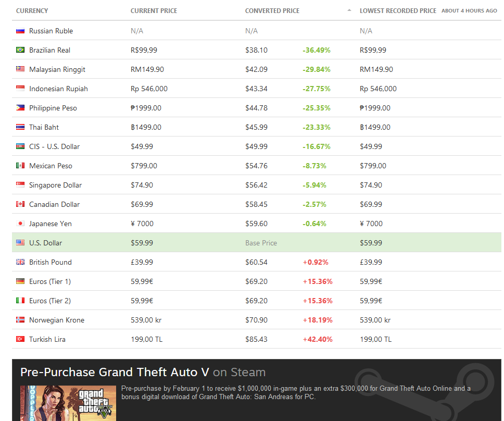Click the Canadian flag icon

coord(20,204)
